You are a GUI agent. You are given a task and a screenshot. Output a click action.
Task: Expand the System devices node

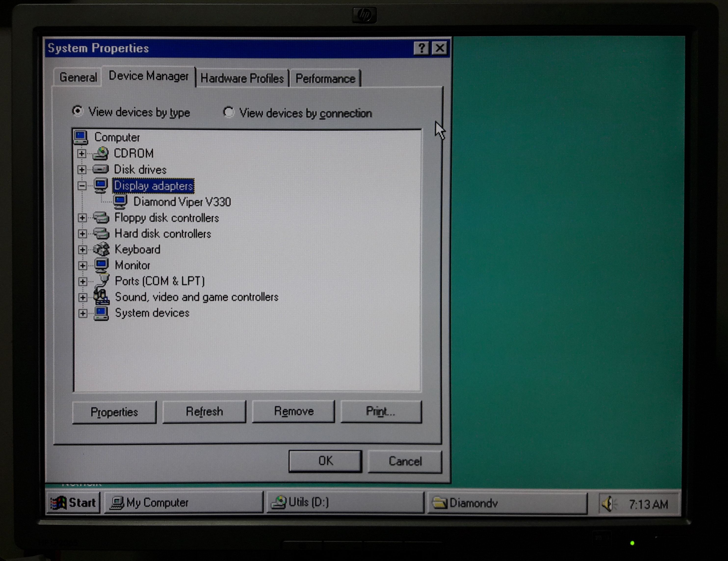[x=82, y=313]
